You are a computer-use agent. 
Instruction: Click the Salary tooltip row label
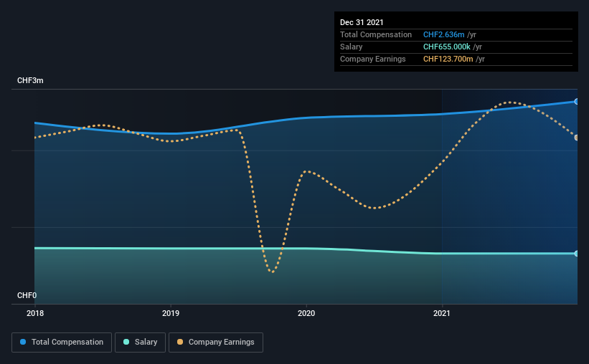coord(352,47)
